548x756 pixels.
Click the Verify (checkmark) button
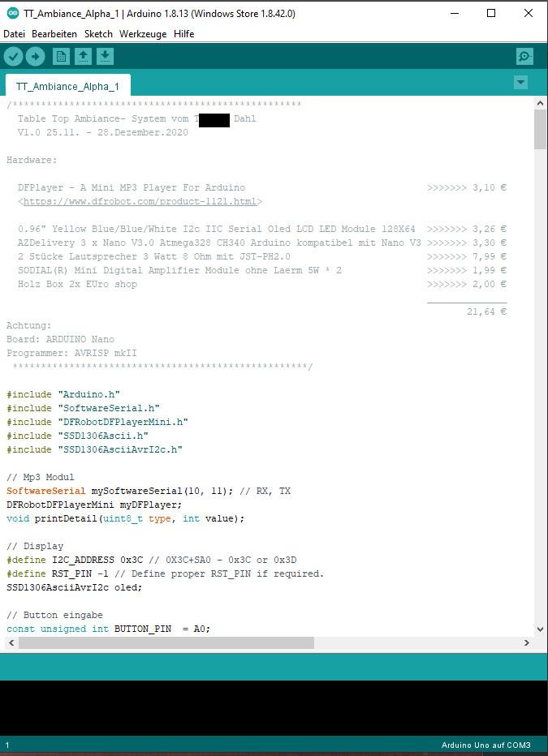point(14,57)
